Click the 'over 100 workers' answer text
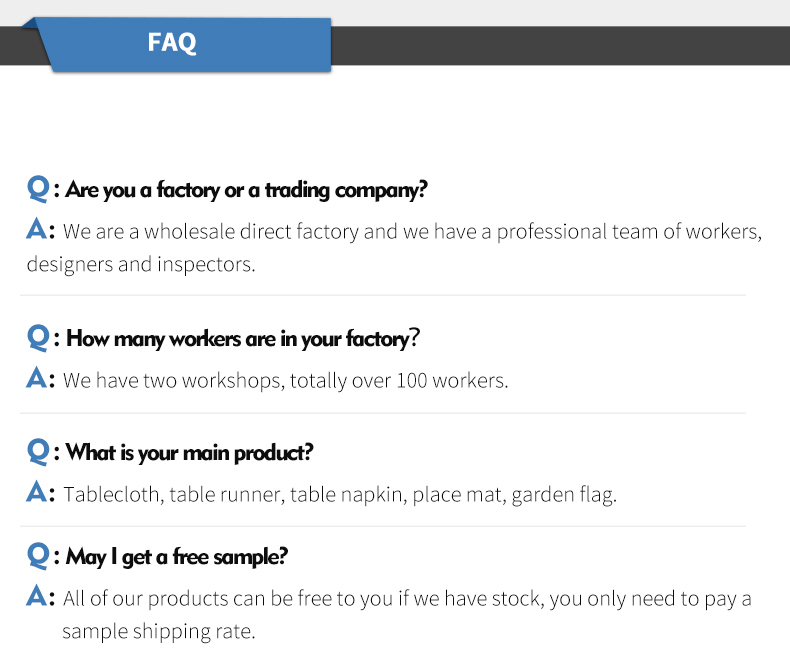 286,381
